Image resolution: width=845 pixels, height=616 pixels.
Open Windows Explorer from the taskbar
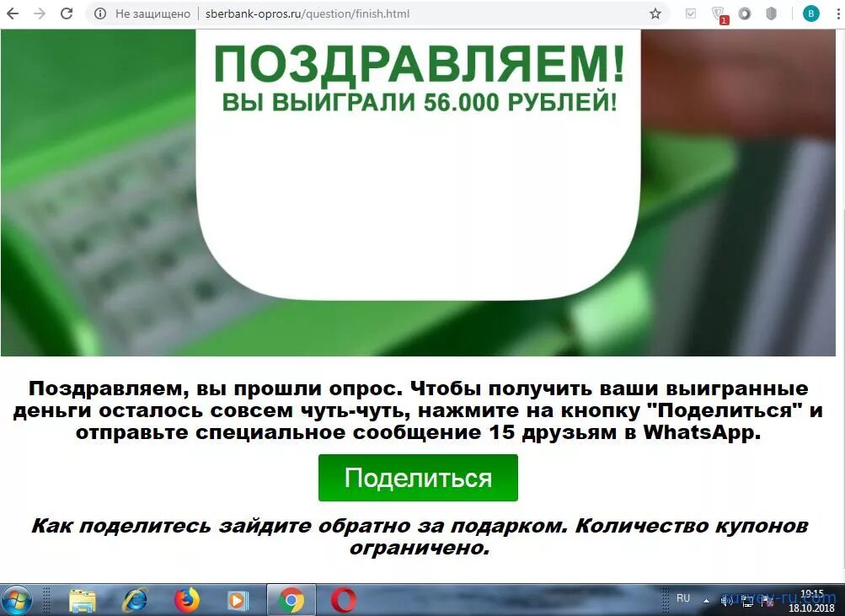point(83,600)
